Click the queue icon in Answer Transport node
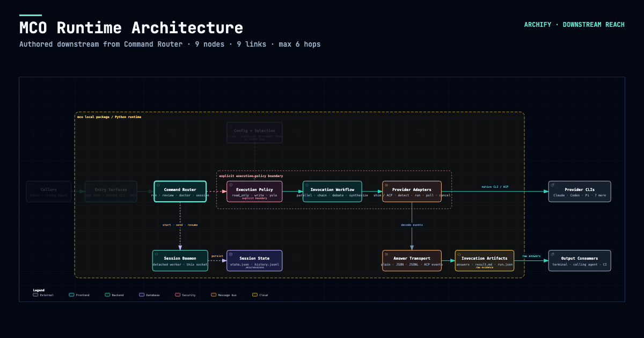Screen dimensions: 644x338 (x=386, y=254)
